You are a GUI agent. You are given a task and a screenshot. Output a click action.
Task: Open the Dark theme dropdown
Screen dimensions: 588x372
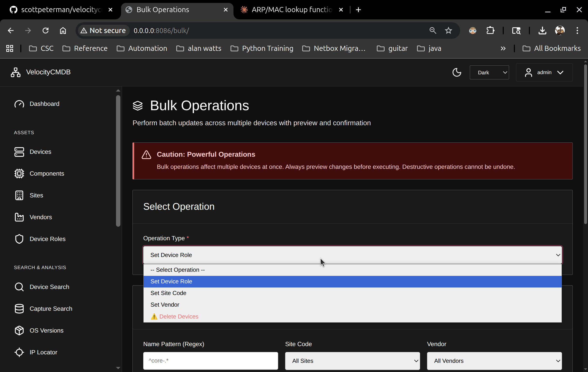pos(489,73)
